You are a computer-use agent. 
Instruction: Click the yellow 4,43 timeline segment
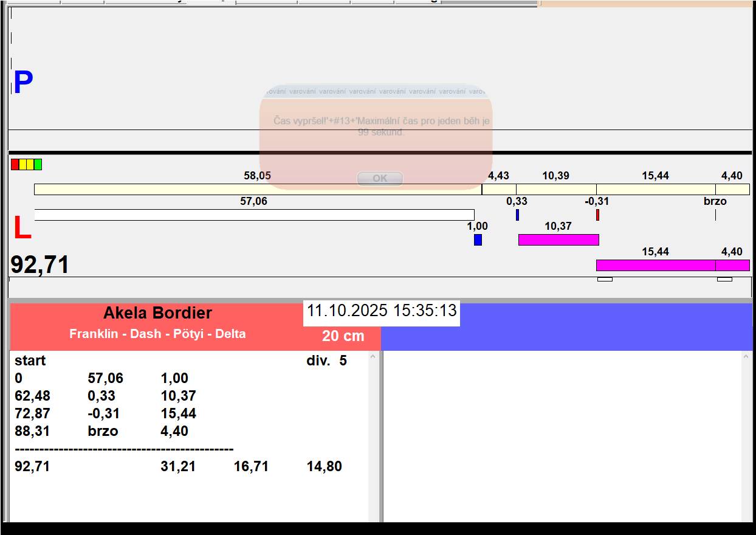(499, 189)
